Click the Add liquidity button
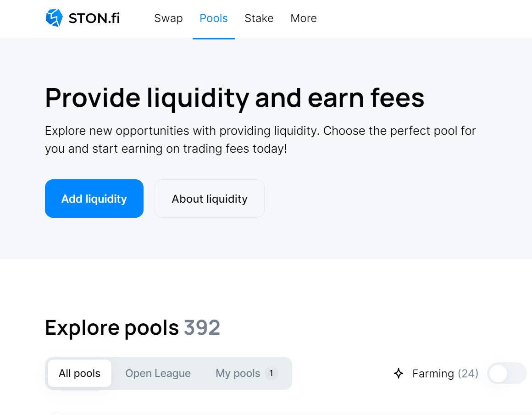The width and height of the screenshot is (532, 415). pyautogui.click(x=94, y=199)
